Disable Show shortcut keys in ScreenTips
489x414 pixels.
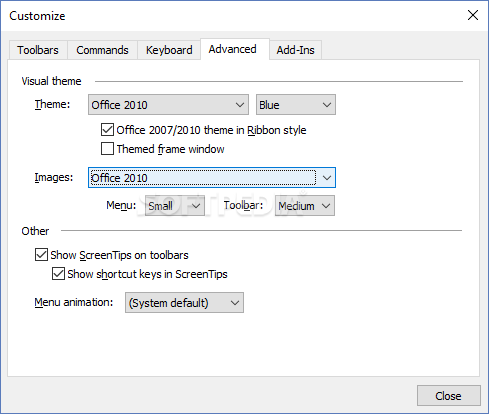point(58,274)
